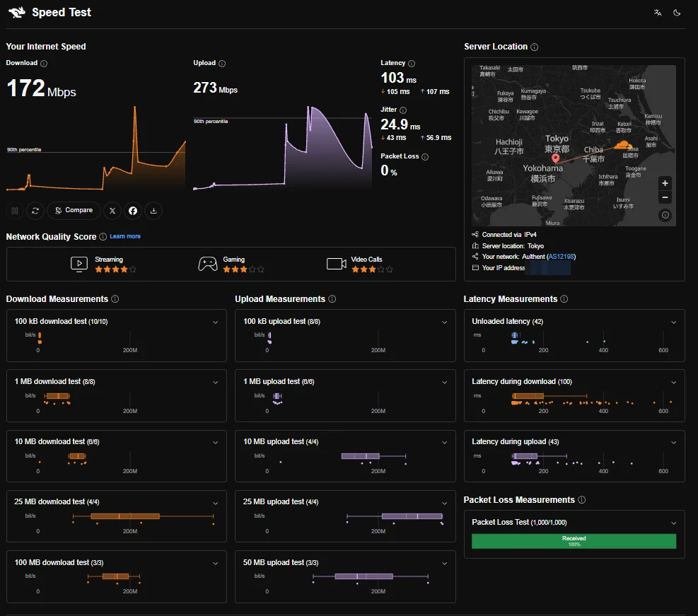
Task: Expand the Packet Loss Test card
Action: [673, 523]
